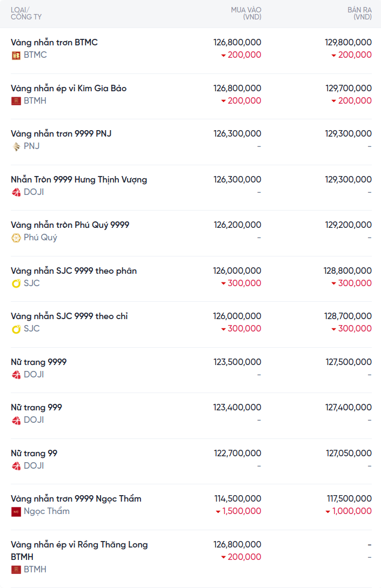
Task: Select Nữ trang 9999 product name
Action: (x=39, y=362)
